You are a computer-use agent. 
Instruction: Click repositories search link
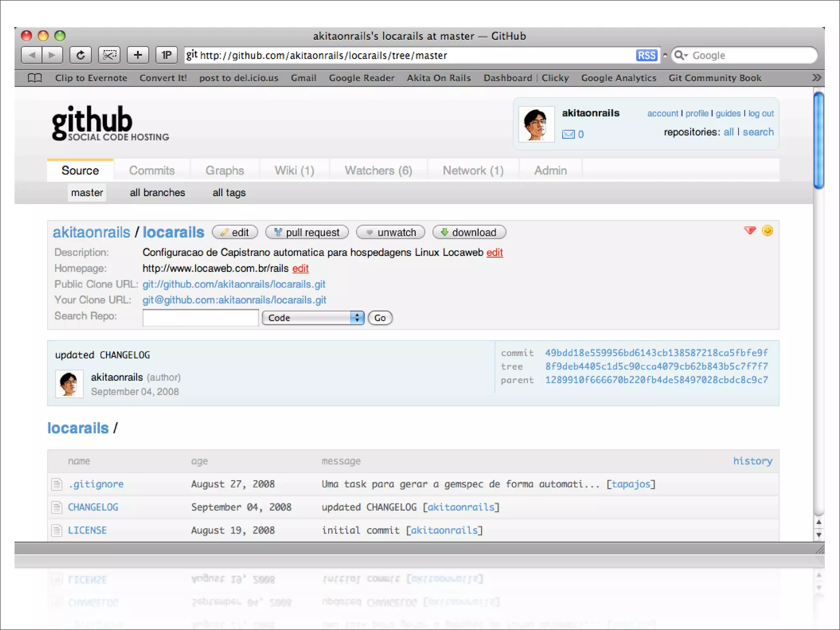coord(758,132)
